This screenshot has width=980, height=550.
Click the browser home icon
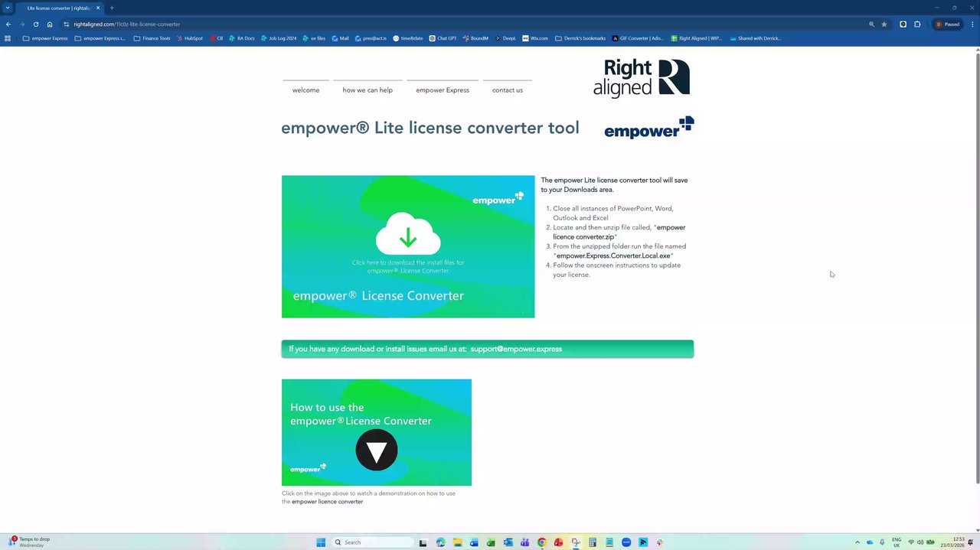coord(50,24)
